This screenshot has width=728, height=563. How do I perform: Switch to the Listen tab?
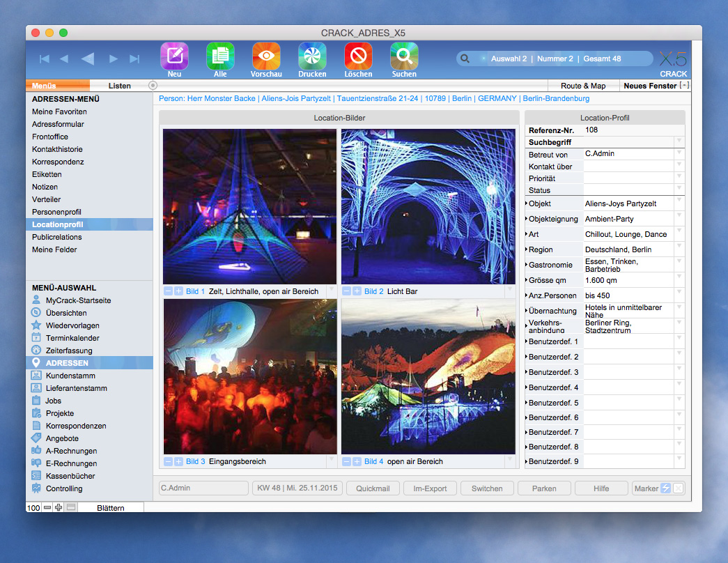click(x=120, y=86)
